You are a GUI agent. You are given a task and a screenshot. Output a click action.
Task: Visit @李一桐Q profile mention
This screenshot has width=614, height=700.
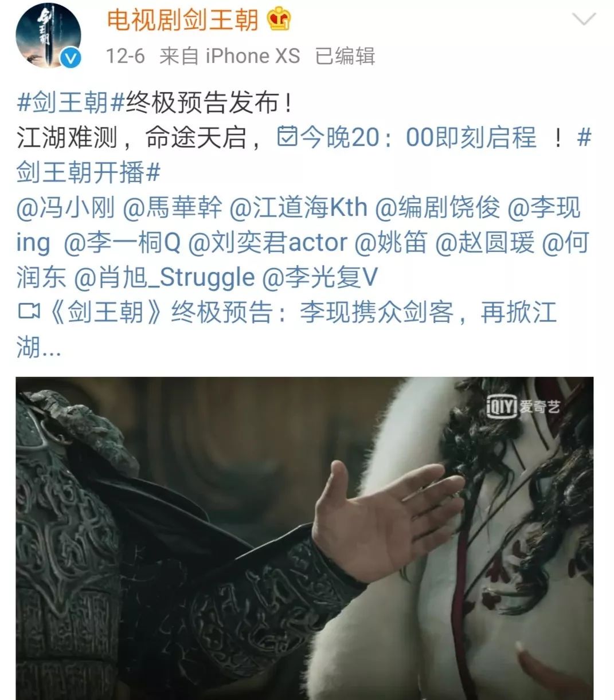click(x=122, y=242)
